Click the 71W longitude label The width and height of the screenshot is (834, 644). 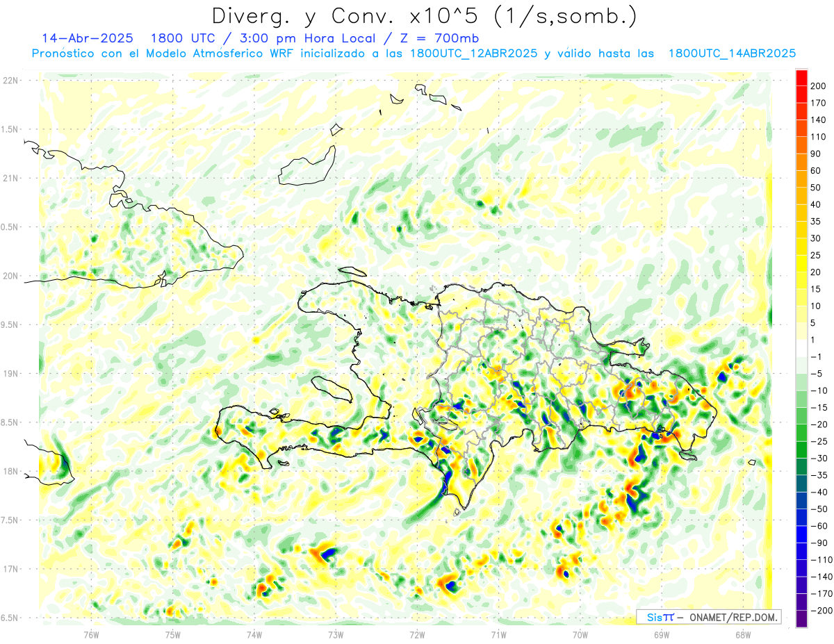pos(498,634)
